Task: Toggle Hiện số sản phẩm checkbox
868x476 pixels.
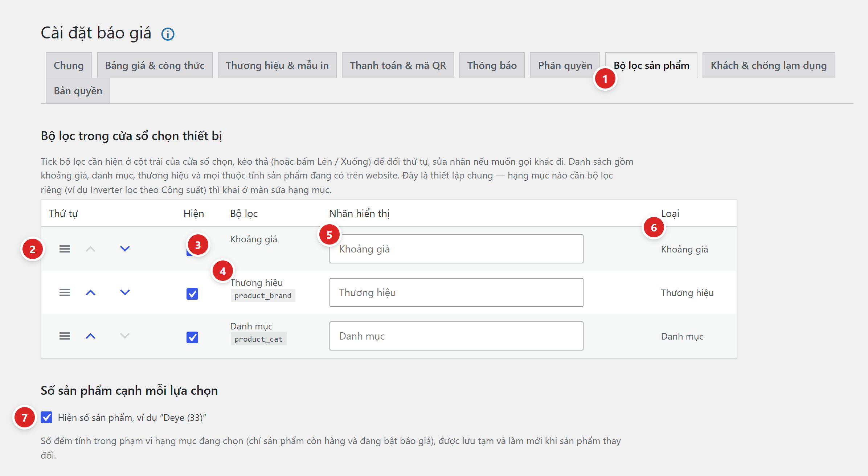Action: pos(46,417)
